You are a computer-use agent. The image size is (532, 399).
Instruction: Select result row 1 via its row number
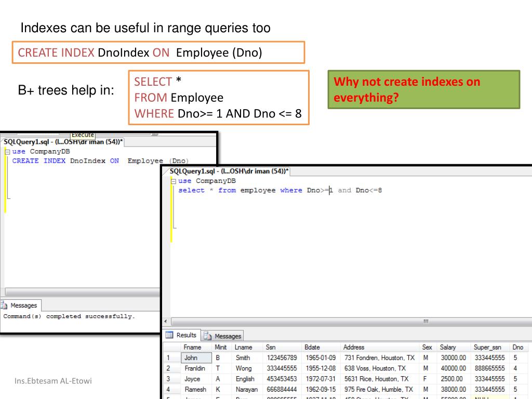[172, 357]
